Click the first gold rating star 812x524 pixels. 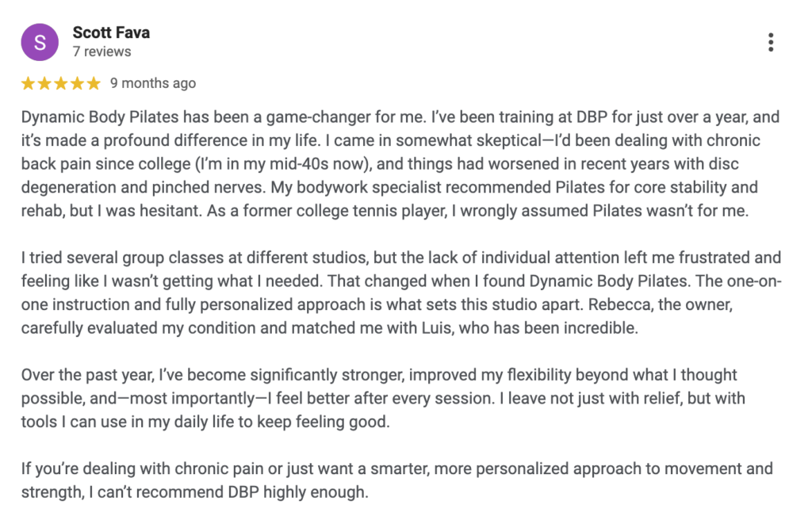click(x=29, y=83)
